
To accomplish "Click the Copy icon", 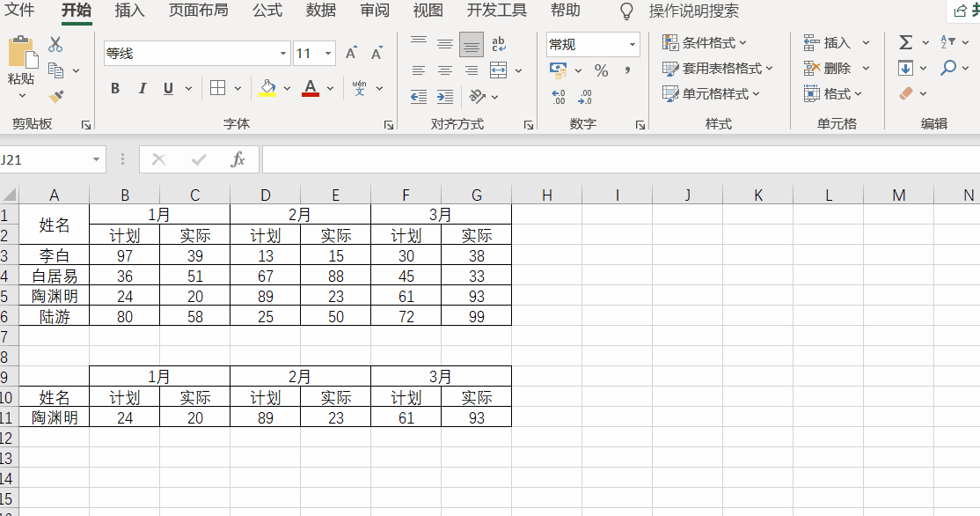I will point(55,70).
